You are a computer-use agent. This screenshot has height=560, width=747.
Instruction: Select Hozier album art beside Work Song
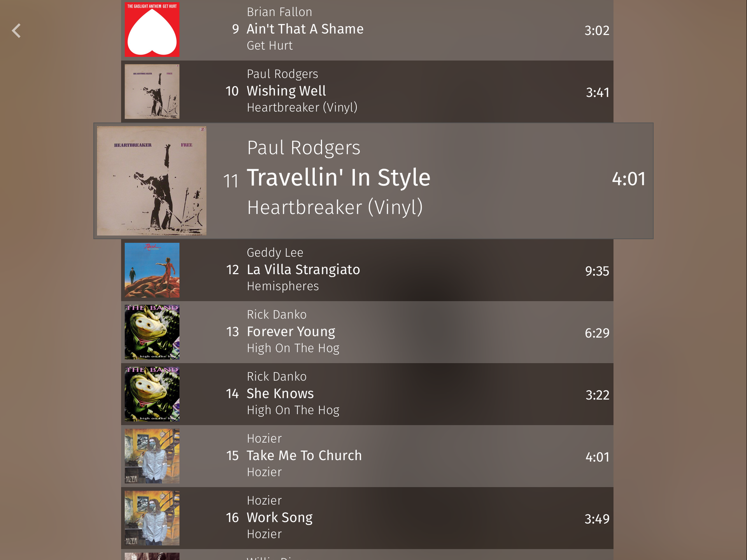(152, 518)
